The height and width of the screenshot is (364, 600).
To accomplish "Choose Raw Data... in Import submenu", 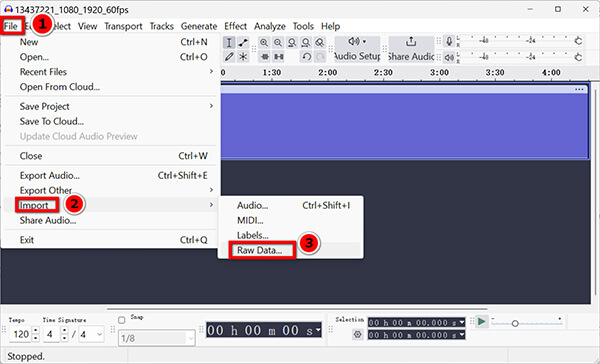I will [x=290, y=250].
